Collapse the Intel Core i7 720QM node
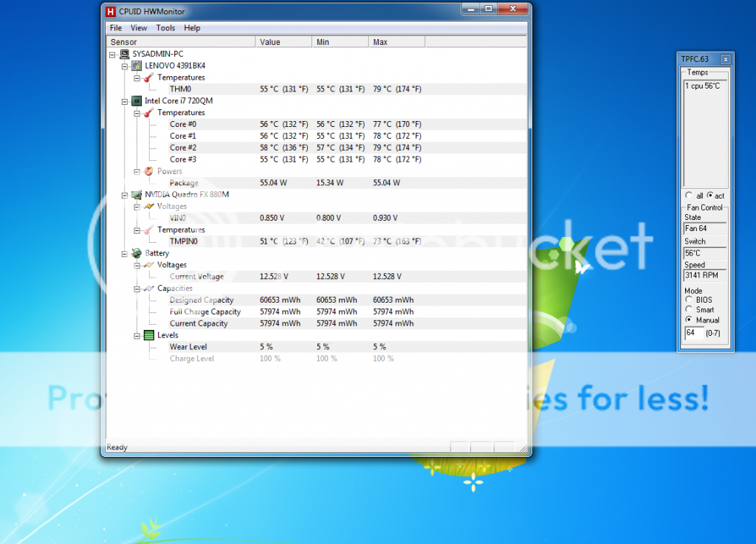The width and height of the screenshot is (756, 544). pos(125,101)
